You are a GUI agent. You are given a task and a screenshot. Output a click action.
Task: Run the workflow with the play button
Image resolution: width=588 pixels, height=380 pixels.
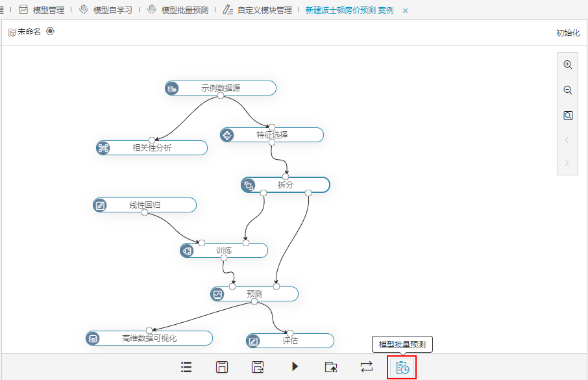point(295,366)
